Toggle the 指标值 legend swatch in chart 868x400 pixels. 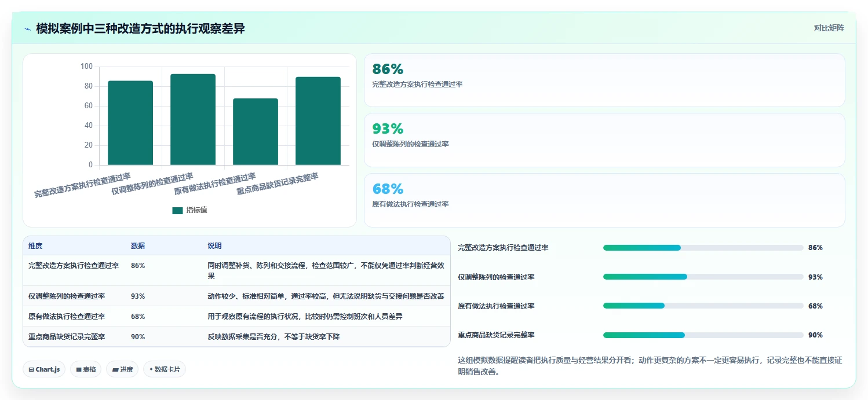177,210
